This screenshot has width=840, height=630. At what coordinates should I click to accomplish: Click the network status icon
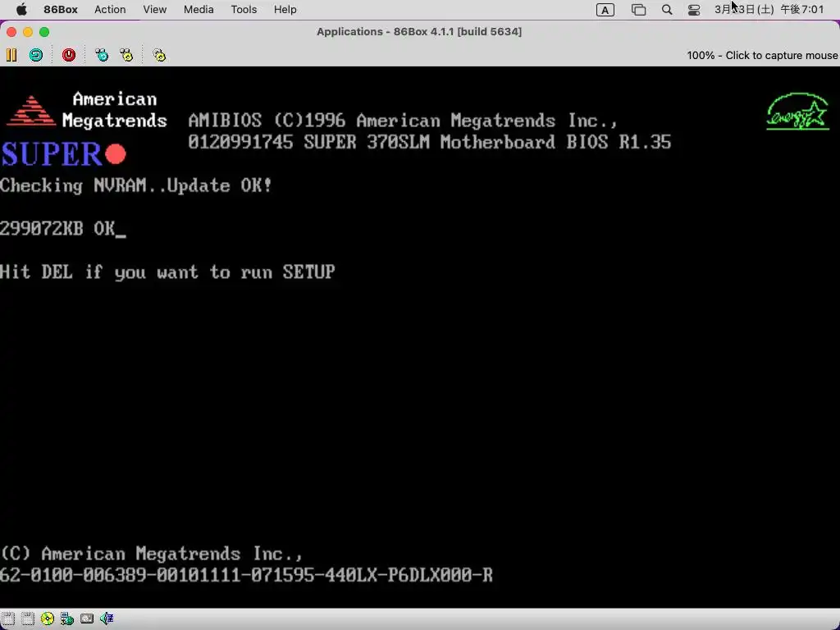(x=67, y=619)
